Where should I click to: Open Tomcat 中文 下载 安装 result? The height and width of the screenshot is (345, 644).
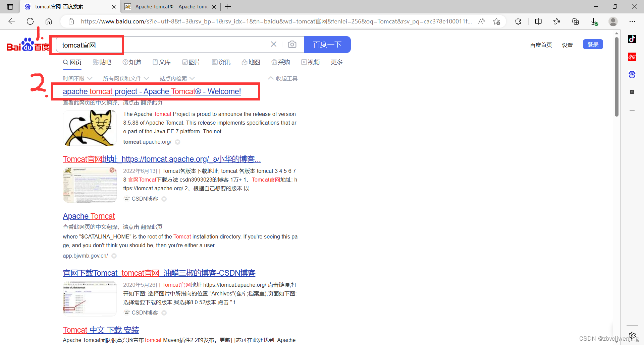tap(101, 330)
